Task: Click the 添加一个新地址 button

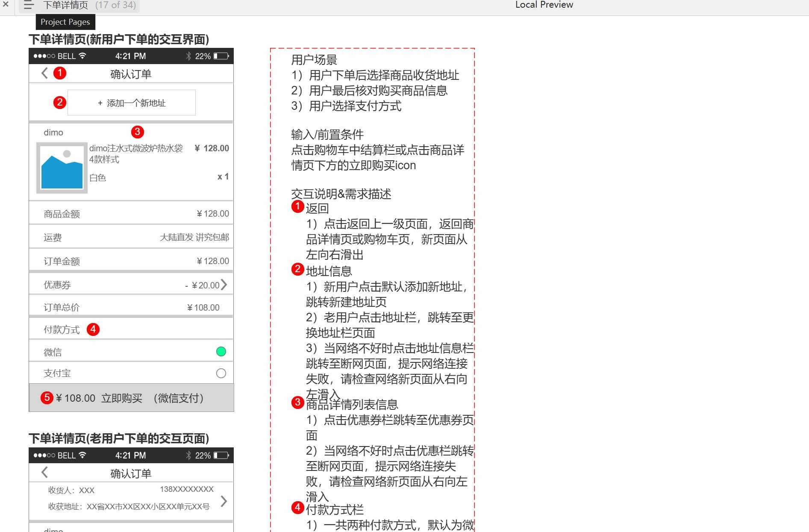Action: pyautogui.click(x=131, y=103)
